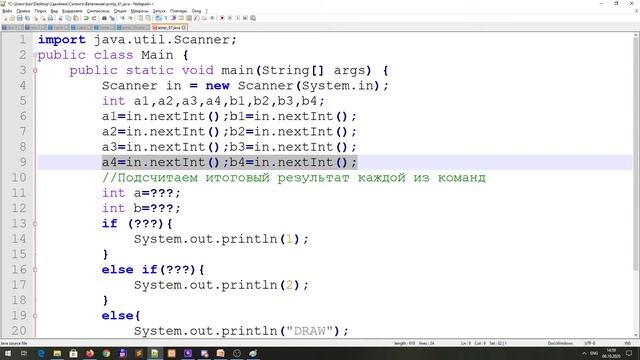Open Firefox from the taskbar
640x360 pixels.
pyautogui.click(x=90, y=353)
